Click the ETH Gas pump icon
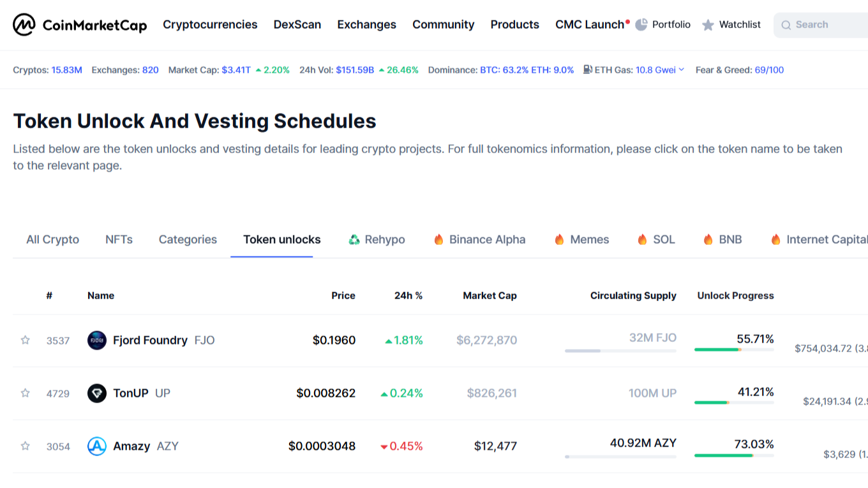 coord(588,70)
